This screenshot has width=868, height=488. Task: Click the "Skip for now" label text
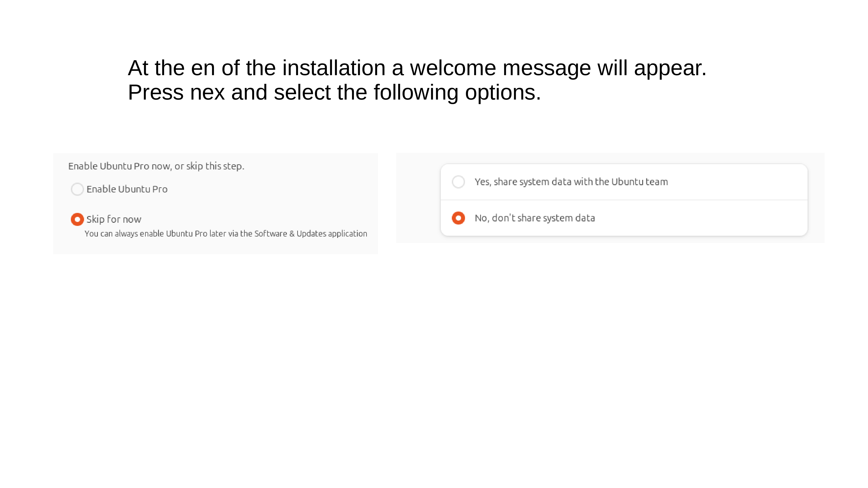tap(114, 219)
